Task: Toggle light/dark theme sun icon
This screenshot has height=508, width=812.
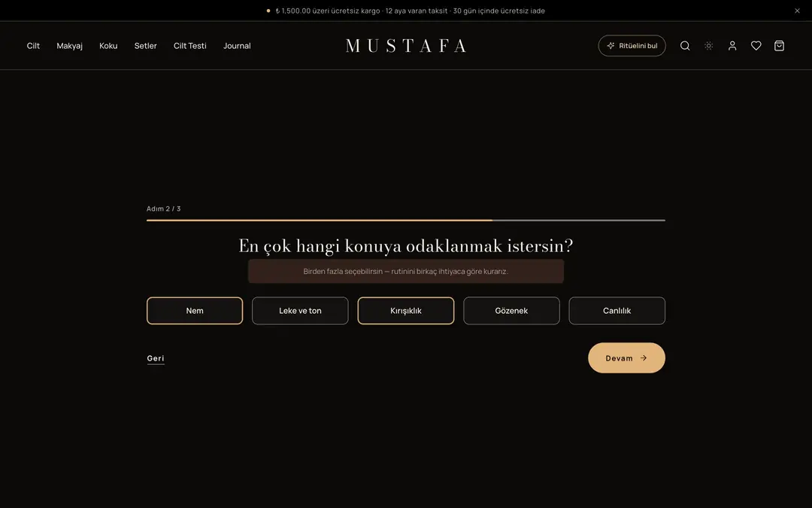Action: (708, 46)
